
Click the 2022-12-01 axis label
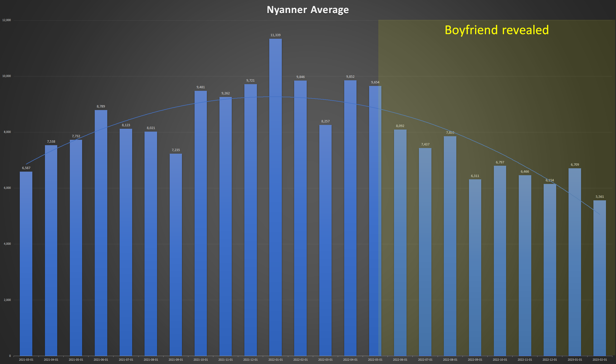[550, 360]
